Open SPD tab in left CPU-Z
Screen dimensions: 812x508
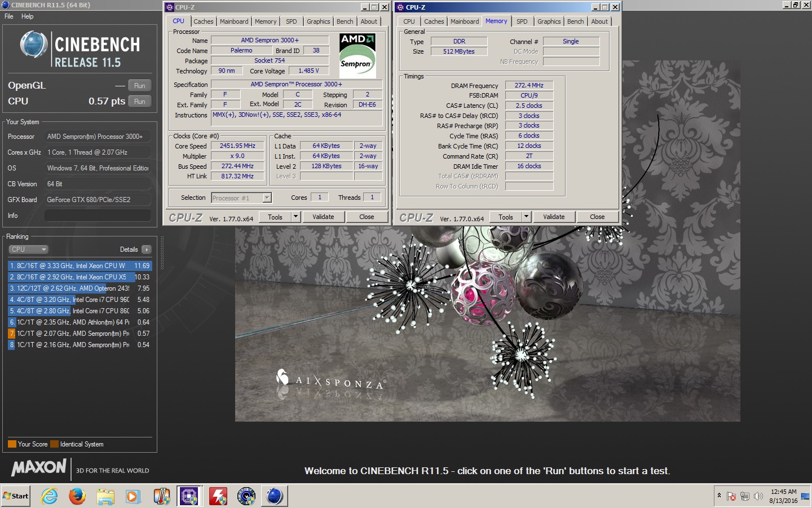[292, 21]
